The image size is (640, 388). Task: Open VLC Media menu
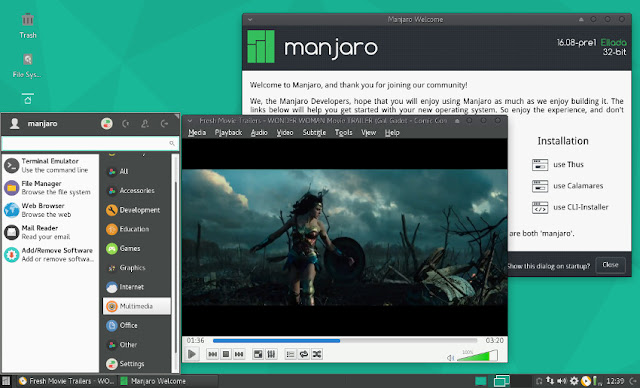(x=197, y=133)
